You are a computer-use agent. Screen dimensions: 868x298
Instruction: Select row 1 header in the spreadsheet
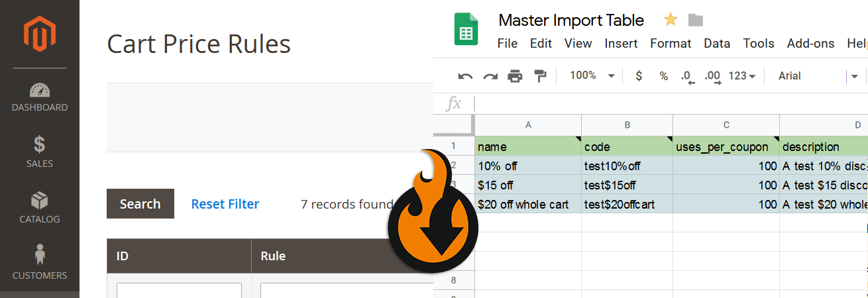(454, 146)
